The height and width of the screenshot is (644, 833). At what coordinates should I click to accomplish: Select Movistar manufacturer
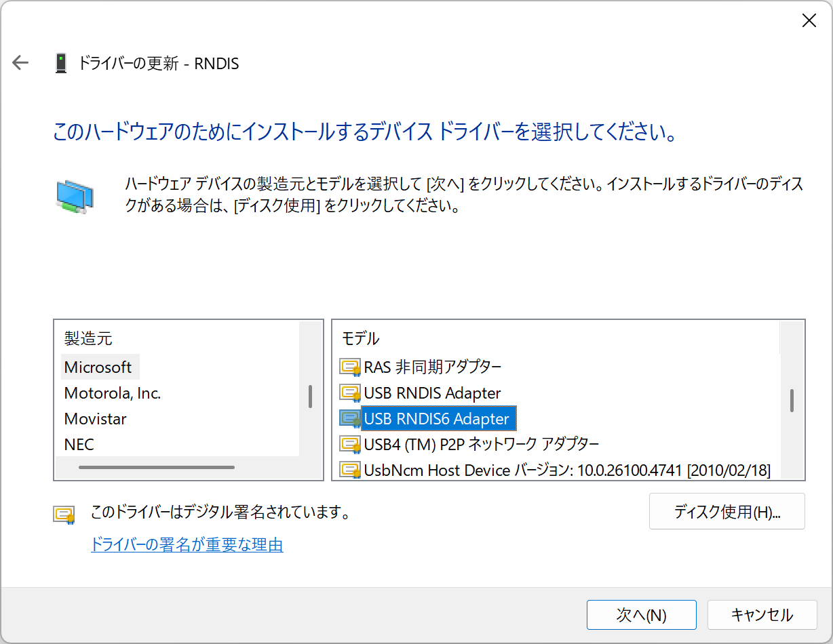(x=96, y=419)
